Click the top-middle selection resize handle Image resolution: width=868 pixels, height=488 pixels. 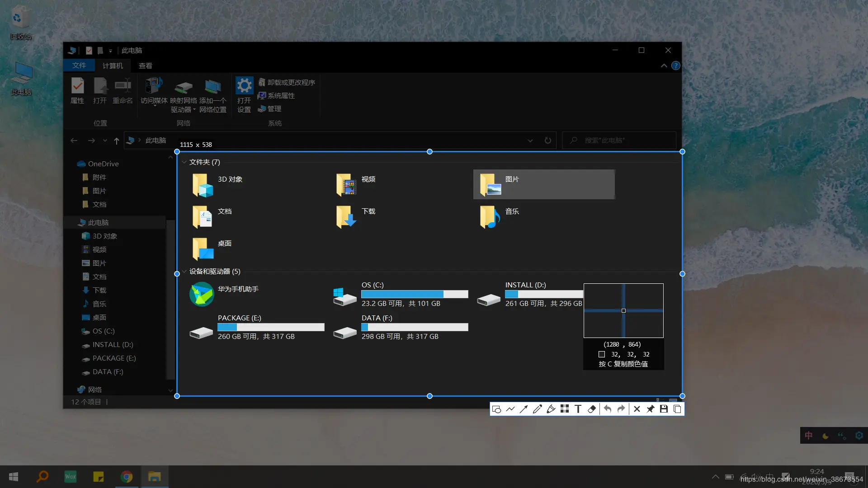429,152
